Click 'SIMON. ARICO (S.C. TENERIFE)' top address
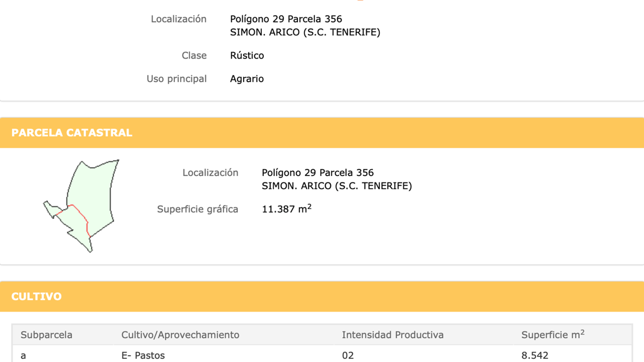Screen dimensions: 644x362 pos(305,32)
